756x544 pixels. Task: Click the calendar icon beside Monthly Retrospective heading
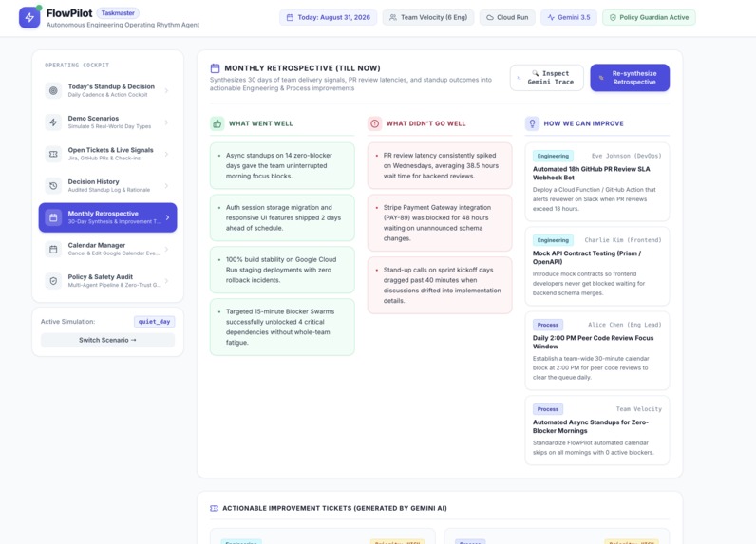coord(215,68)
